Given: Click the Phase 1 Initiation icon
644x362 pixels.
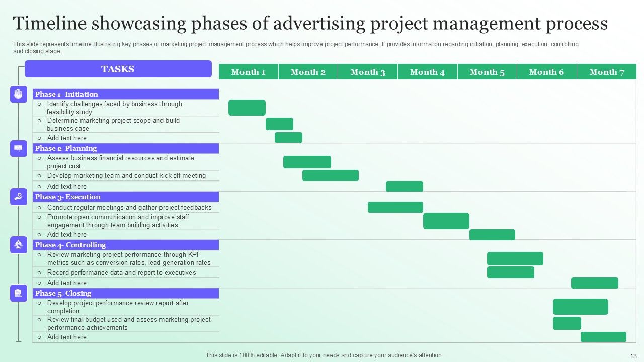Looking at the screenshot, I should pyautogui.click(x=19, y=94).
